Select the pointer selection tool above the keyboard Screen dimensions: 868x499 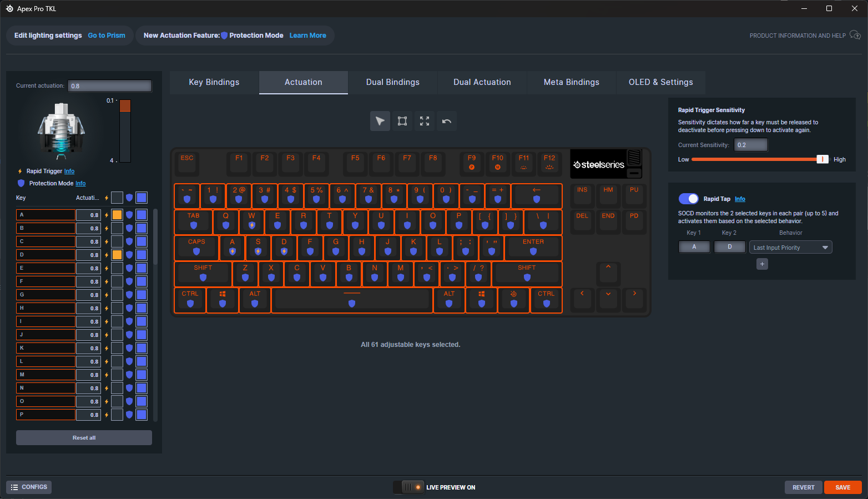pyautogui.click(x=380, y=121)
